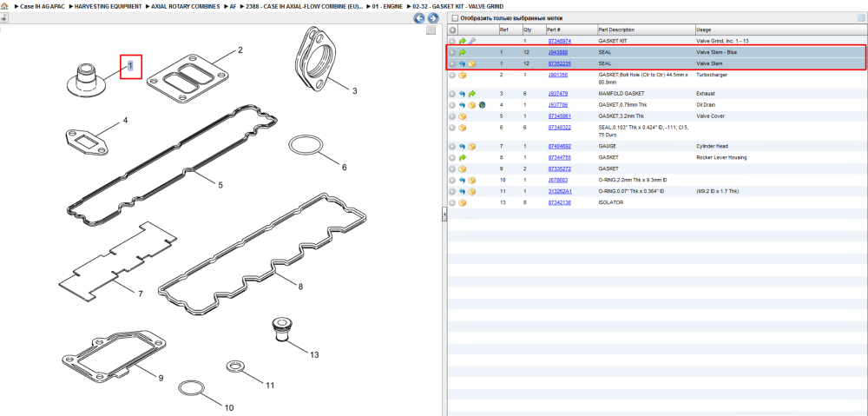
Task: Select callout number 3 on the diagram
Action: coord(355,91)
